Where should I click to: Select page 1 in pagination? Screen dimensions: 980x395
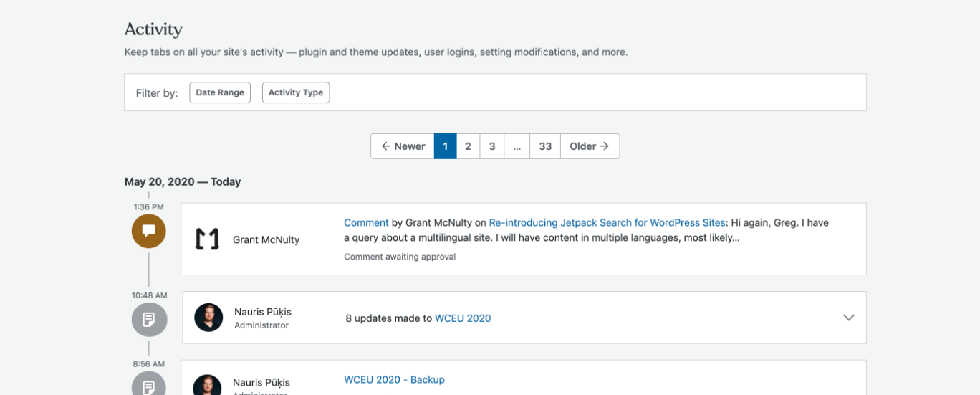pos(446,146)
